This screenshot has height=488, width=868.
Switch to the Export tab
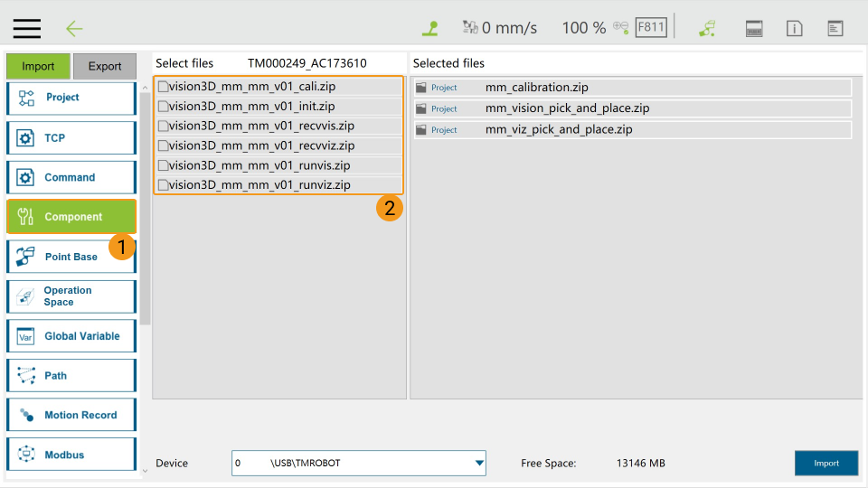click(x=105, y=66)
